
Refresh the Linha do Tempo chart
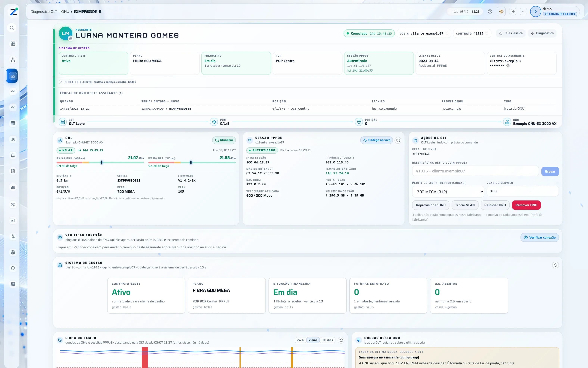(x=341, y=340)
